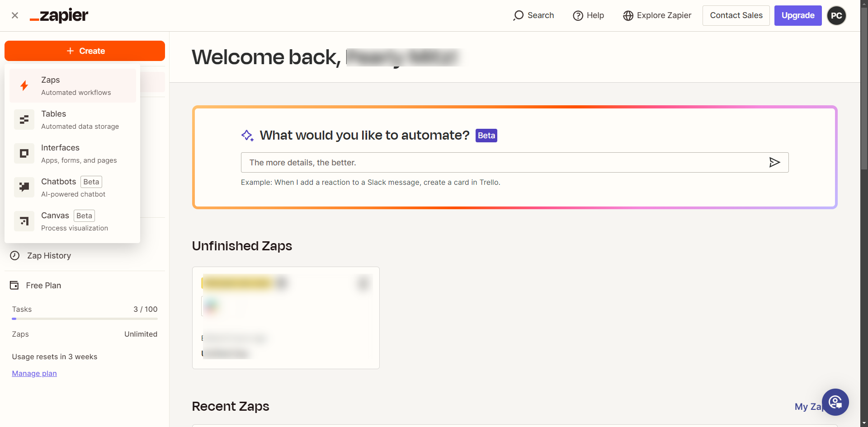Click the Interfaces icon in the Create menu
The height and width of the screenshot is (427, 868).
coord(24,154)
